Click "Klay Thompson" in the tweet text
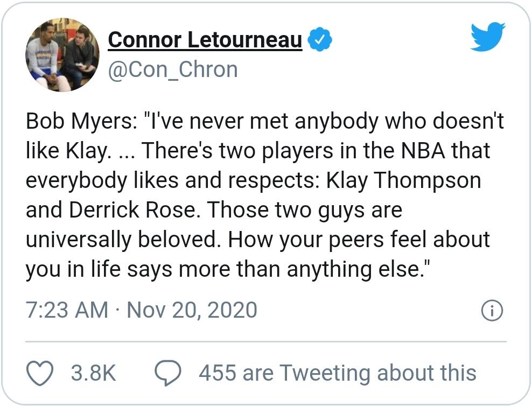Viewport: 532px width, 406px height. click(403, 180)
